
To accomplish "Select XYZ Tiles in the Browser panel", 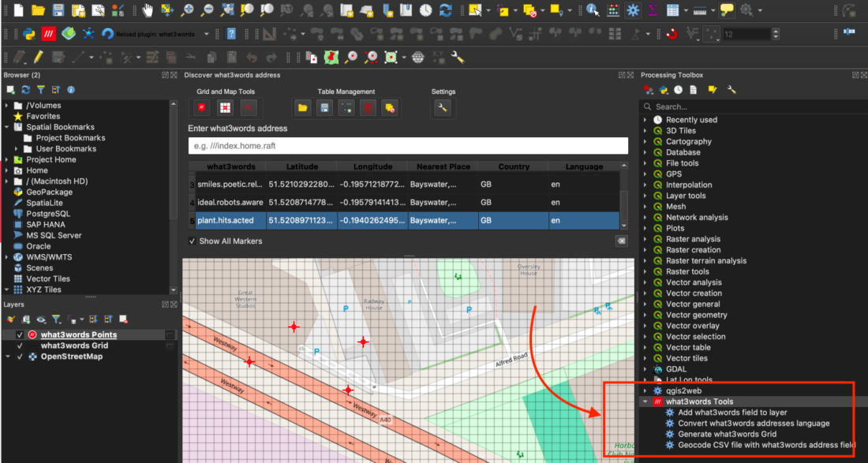I will click(x=43, y=289).
